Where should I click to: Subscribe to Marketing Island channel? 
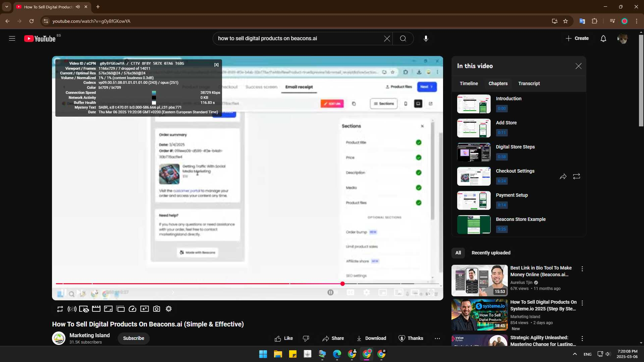(x=133, y=339)
